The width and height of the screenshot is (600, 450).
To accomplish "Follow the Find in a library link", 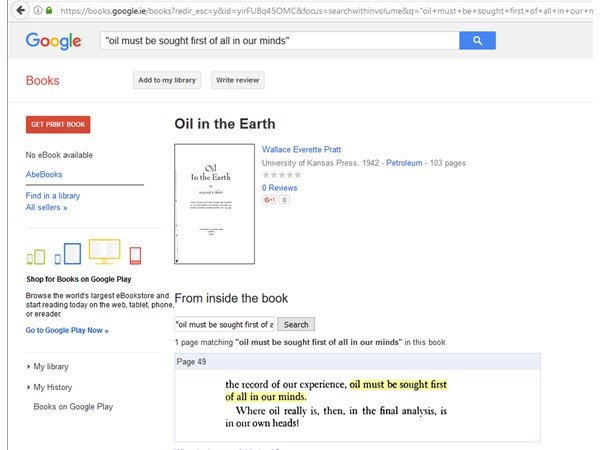I will point(53,196).
